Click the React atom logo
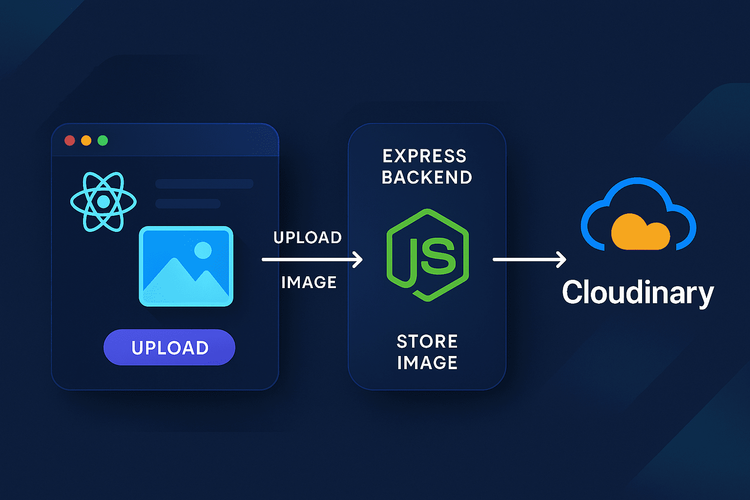 [x=103, y=202]
